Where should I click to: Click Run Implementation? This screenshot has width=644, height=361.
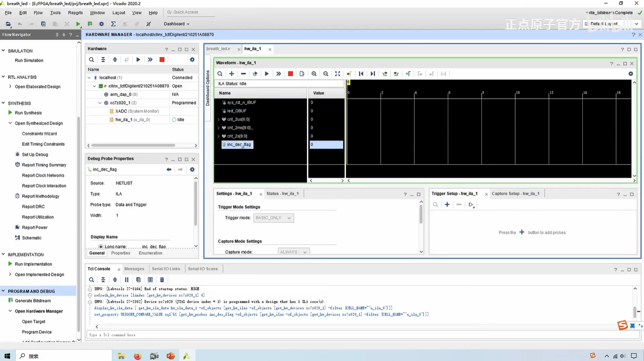click(34, 264)
